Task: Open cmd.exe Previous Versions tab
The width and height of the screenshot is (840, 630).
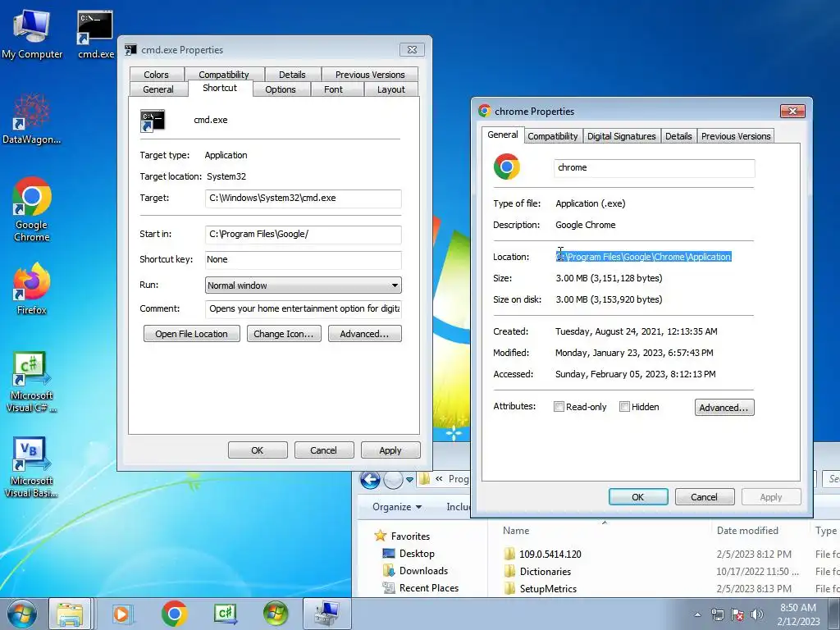Action: [x=370, y=75]
